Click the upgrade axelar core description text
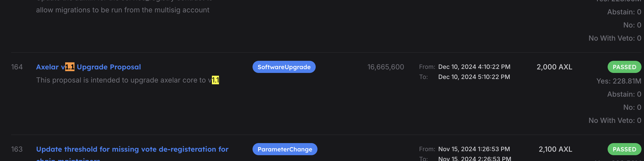The image size is (644, 161). click(128, 80)
